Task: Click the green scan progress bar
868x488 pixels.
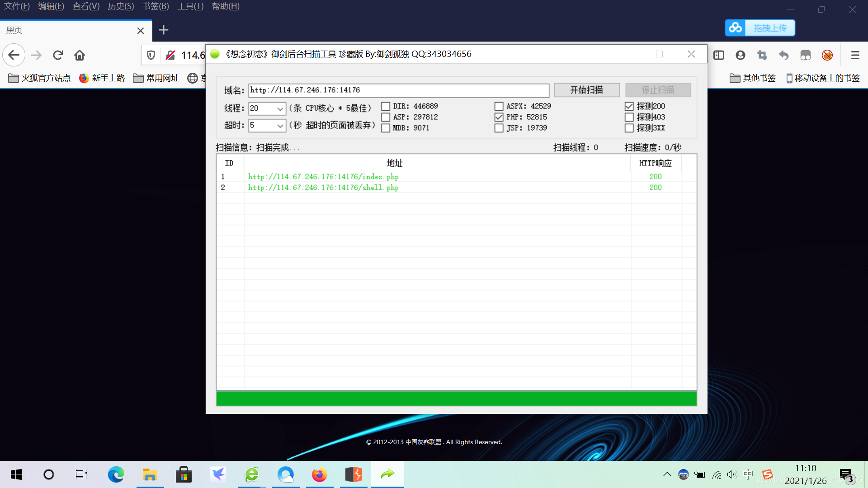Action: pos(456,399)
